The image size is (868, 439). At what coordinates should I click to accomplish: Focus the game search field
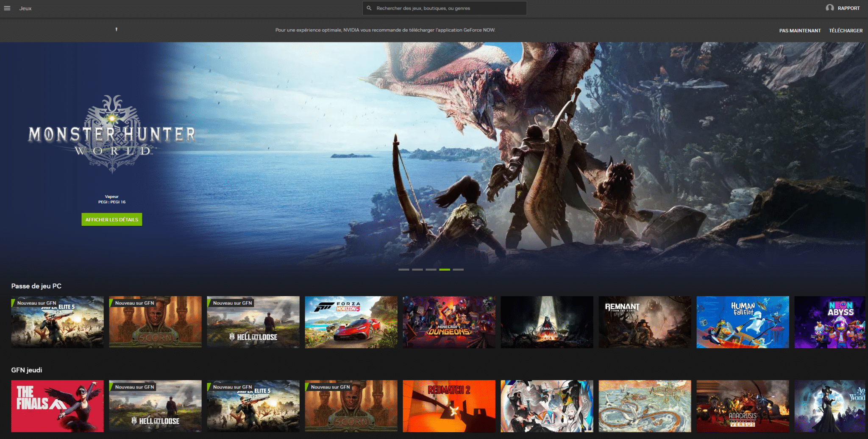(445, 8)
